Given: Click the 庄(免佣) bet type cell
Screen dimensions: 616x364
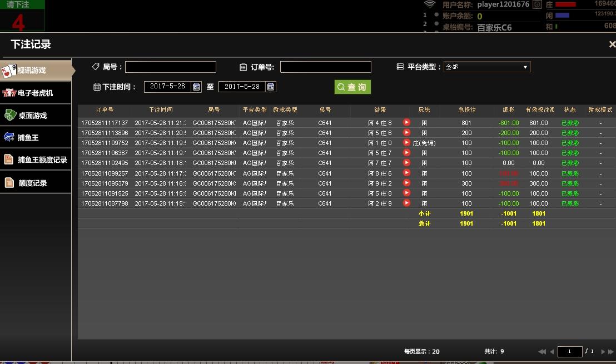Looking at the screenshot, I should [424, 143].
